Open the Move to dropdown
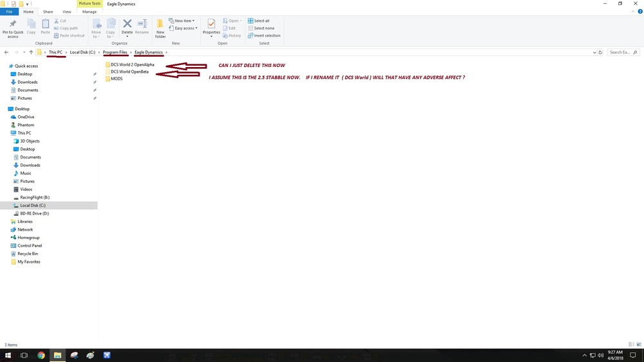 [96, 28]
